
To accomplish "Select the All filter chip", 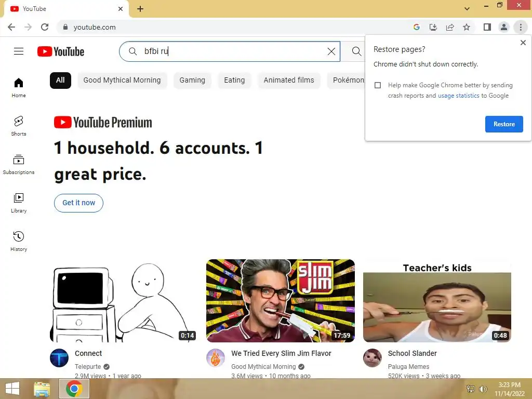I will 60,81.
